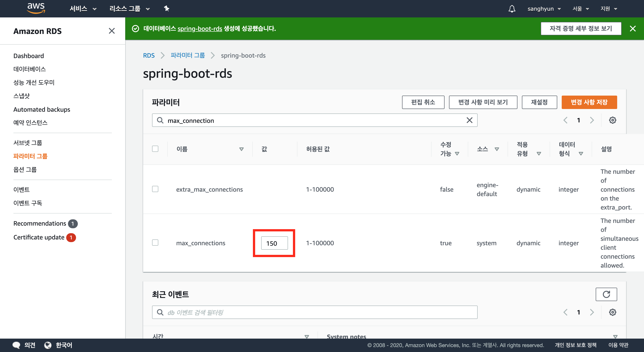The height and width of the screenshot is (352, 644).
Task: Check the extra_max_connections row checkbox
Action: (x=155, y=189)
